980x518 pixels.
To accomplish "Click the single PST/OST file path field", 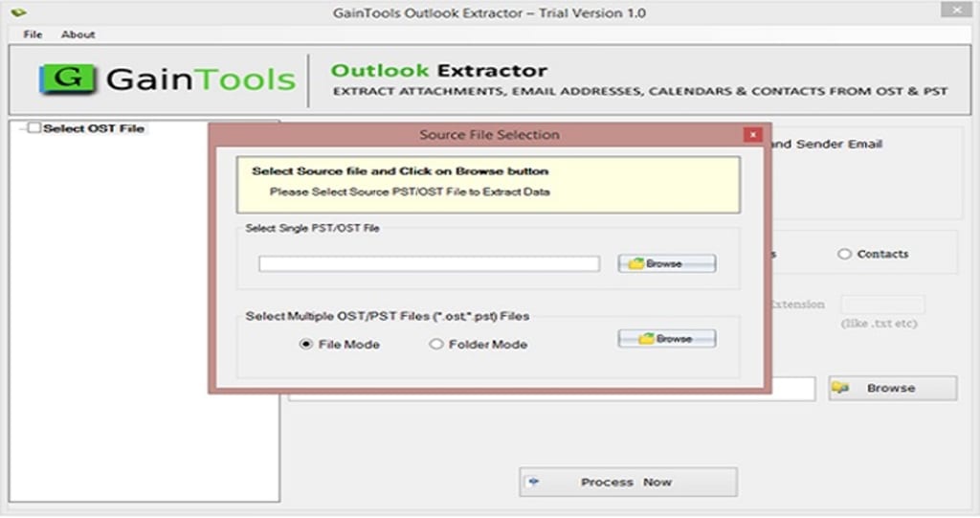I will 430,263.
